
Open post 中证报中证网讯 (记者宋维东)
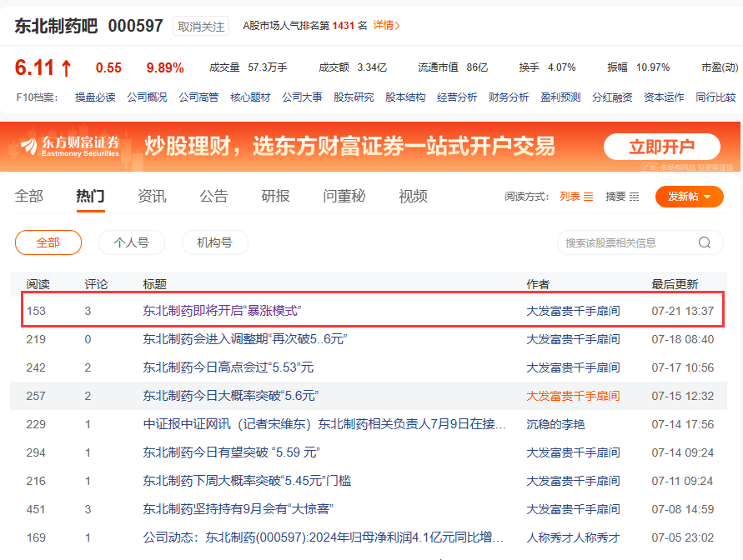[324, 424]
